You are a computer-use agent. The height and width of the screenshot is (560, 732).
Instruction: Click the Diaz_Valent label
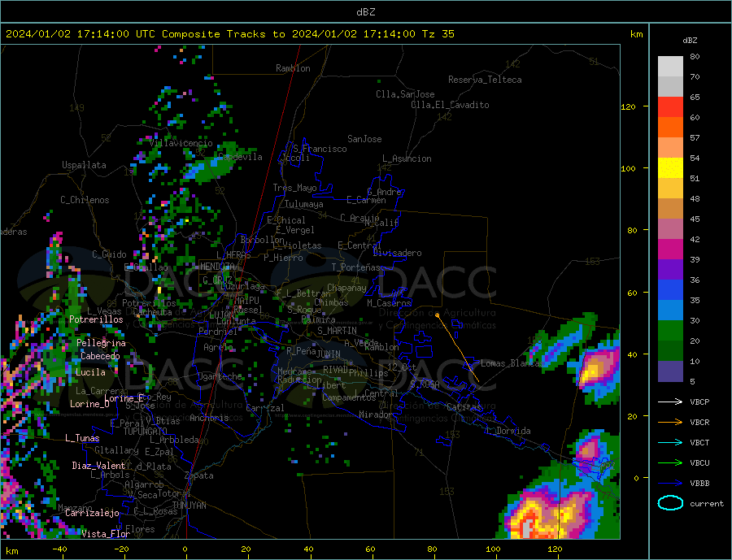[x=98, y=466]
